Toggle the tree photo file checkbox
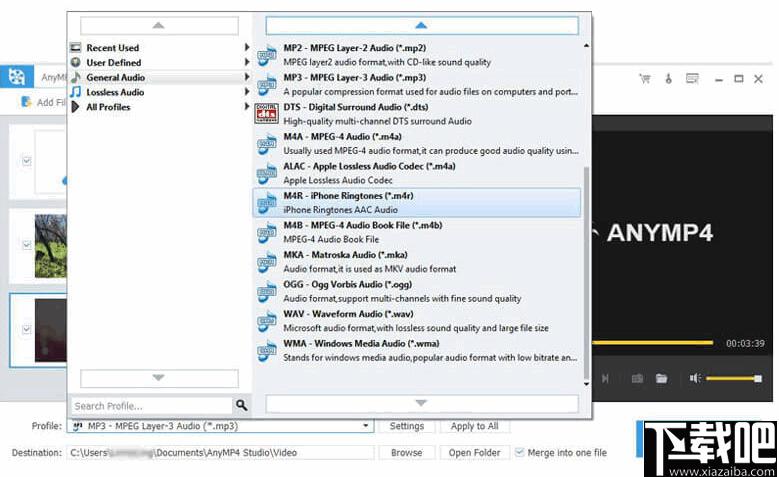The image size is (779, 477). 27,244
